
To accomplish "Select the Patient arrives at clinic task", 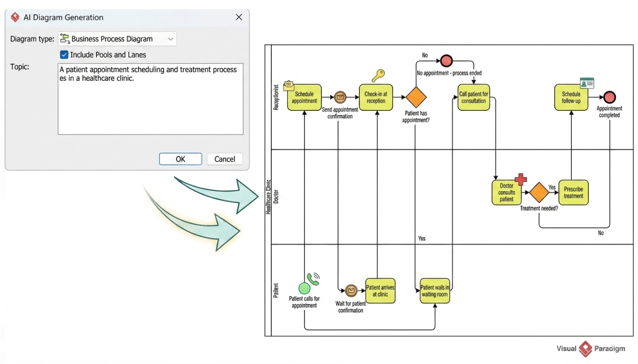I will click(381, 291).
